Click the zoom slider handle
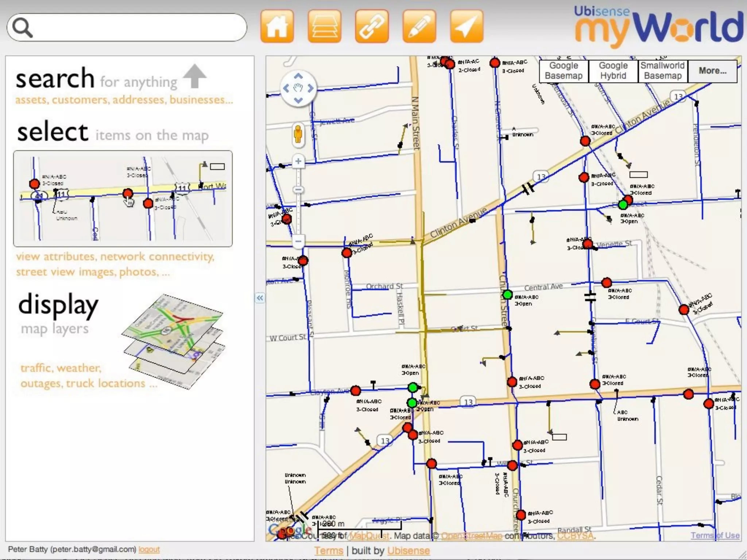This screenshot has height=560, width=747. point(298,190)
